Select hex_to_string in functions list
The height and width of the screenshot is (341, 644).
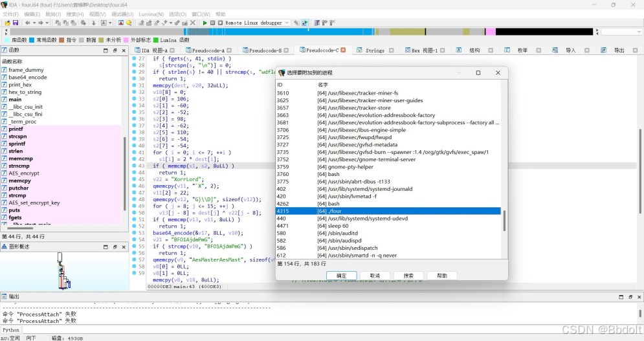25,92
